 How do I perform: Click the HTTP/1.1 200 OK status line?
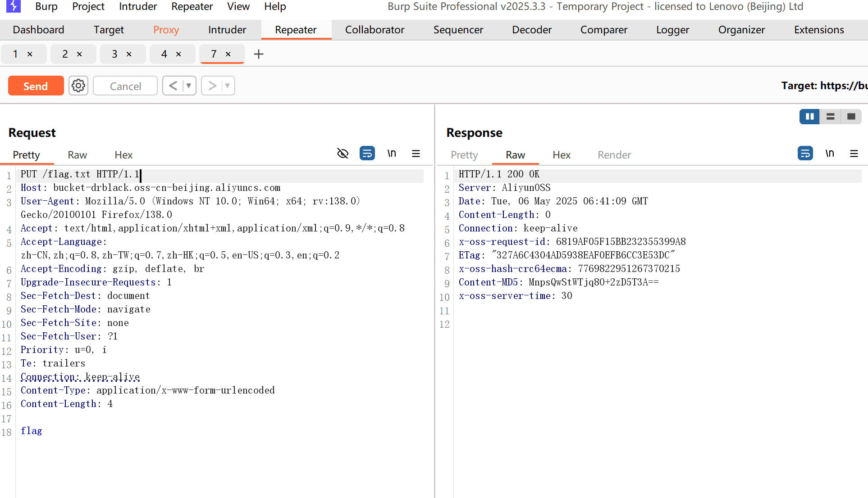[x=499, y=174]
